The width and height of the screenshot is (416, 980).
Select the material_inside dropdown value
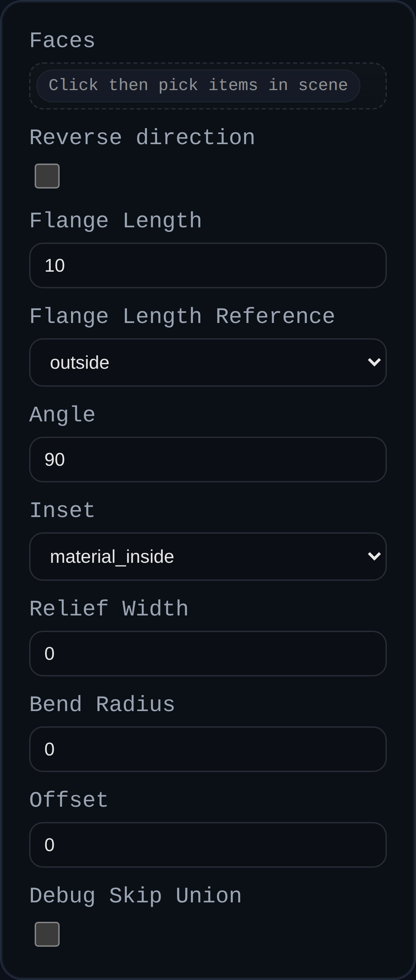[208, 556]
